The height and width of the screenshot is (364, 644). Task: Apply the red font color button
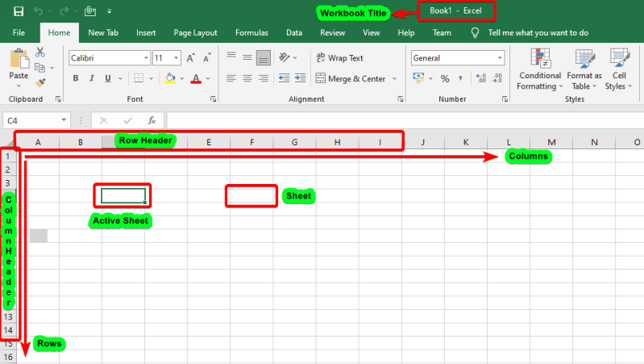196,78
